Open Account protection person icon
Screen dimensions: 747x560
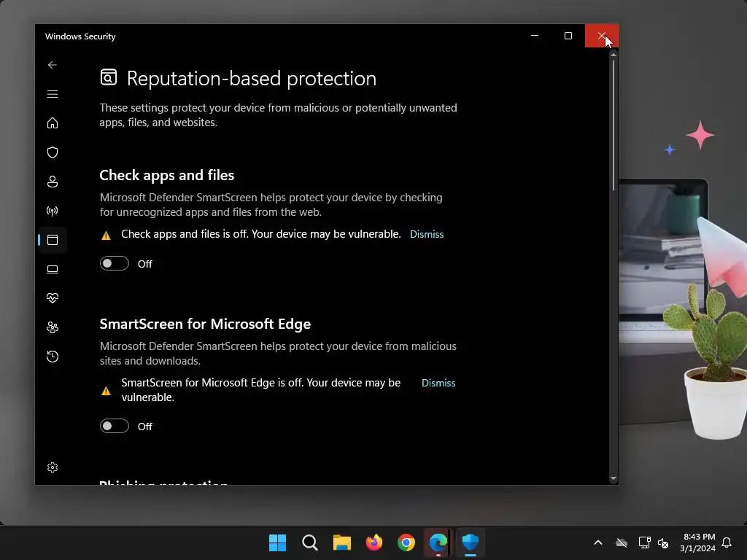[53, 182]
